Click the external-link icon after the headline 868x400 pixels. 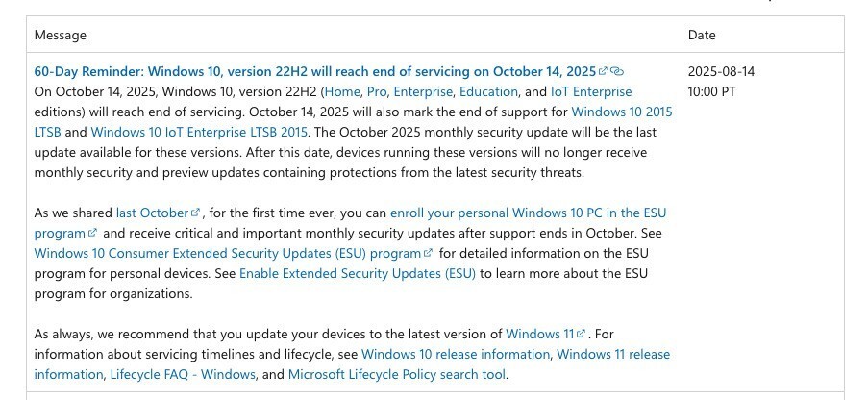603,71
